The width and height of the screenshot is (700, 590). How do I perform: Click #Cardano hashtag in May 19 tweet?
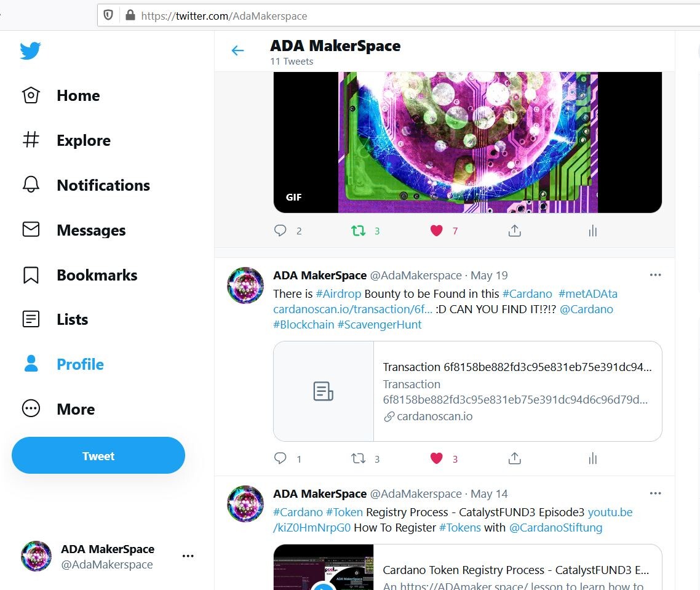tap(527, 293)
